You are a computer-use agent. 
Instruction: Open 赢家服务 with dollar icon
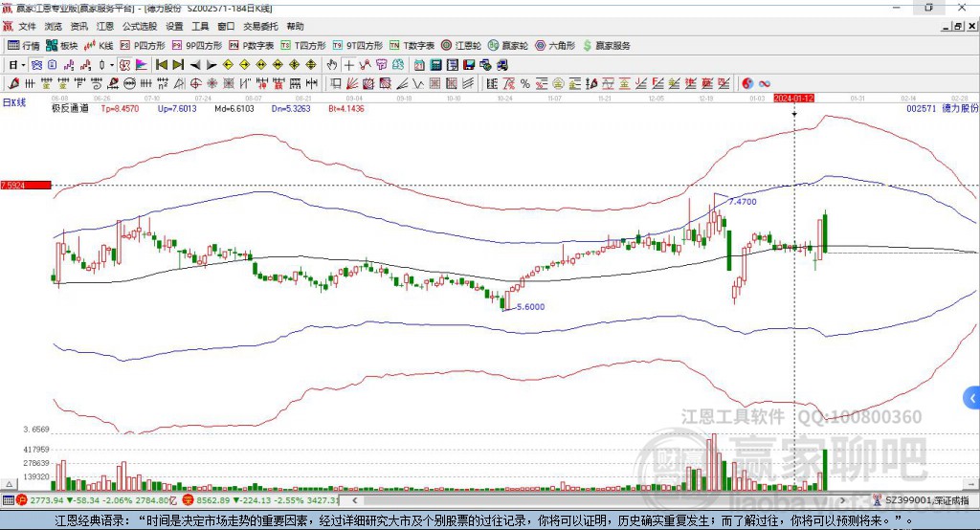(606, 45)
